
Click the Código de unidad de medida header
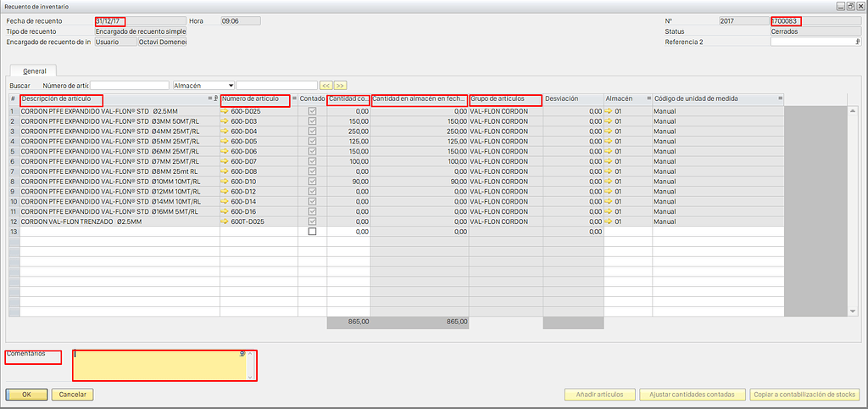click(x=718, y=98)
